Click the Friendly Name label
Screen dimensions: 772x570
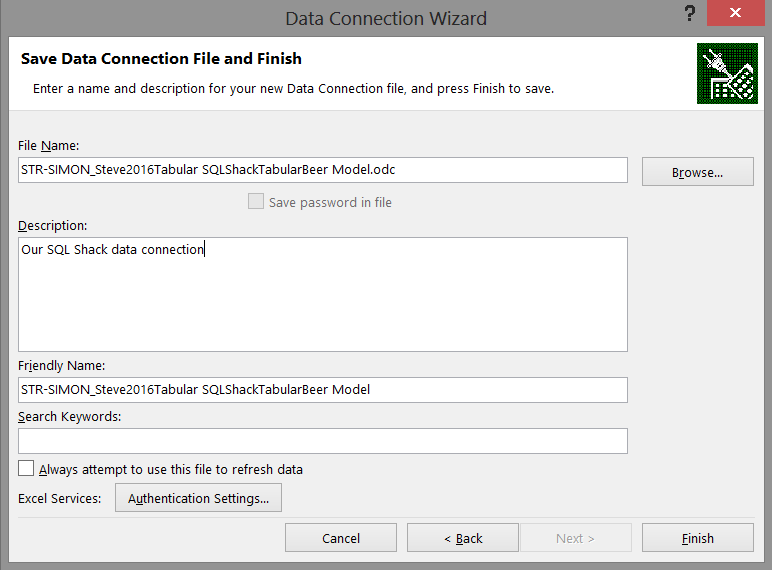(62, 366)
